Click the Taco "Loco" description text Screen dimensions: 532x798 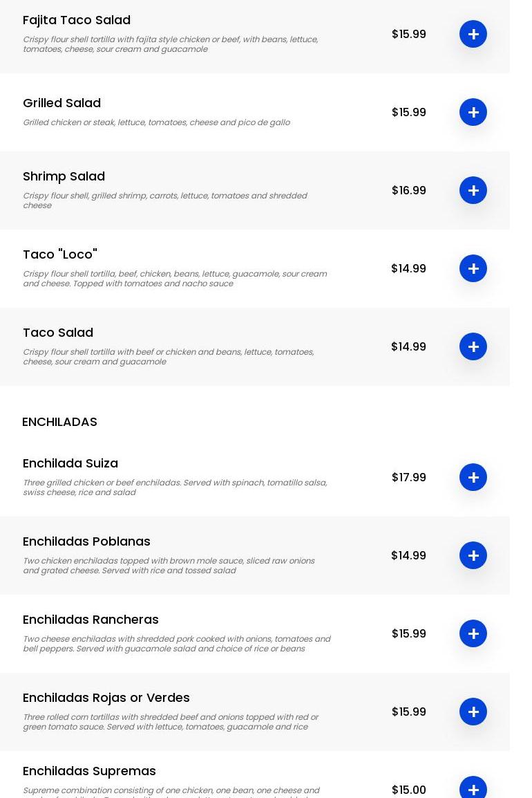(x=175, y=279)
